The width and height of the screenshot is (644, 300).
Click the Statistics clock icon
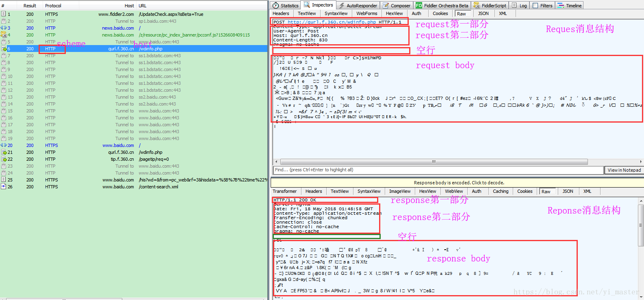[276, 5]
